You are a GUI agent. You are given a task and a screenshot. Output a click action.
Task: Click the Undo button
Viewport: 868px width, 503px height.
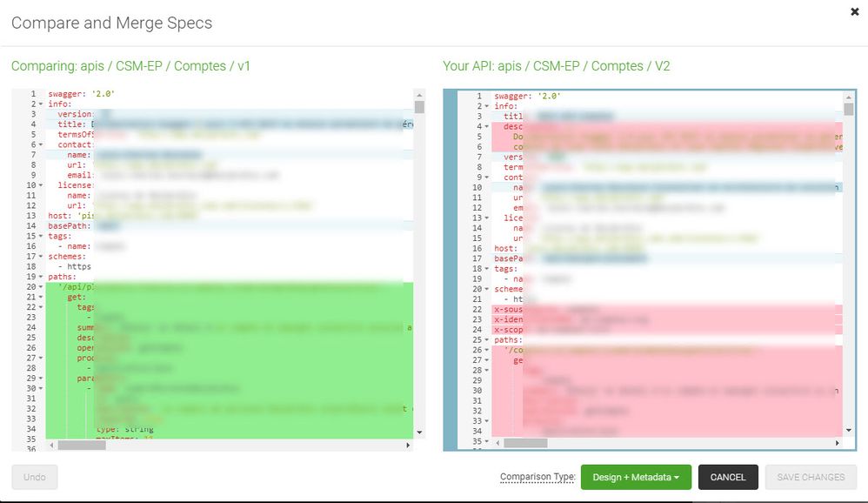[x=34, y=477]
